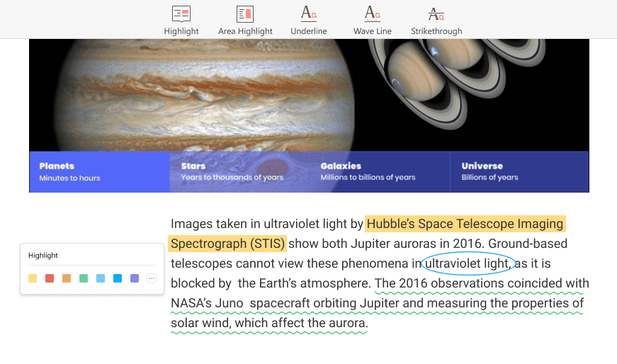Switch to the Planets tab
This screenshot has height=364, width=617.
pyautogui.click(x=99, y=171)
